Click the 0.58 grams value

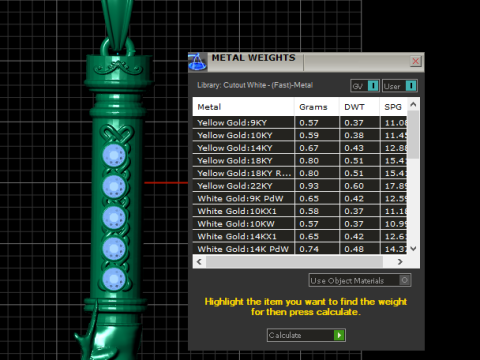click(309, 211)
